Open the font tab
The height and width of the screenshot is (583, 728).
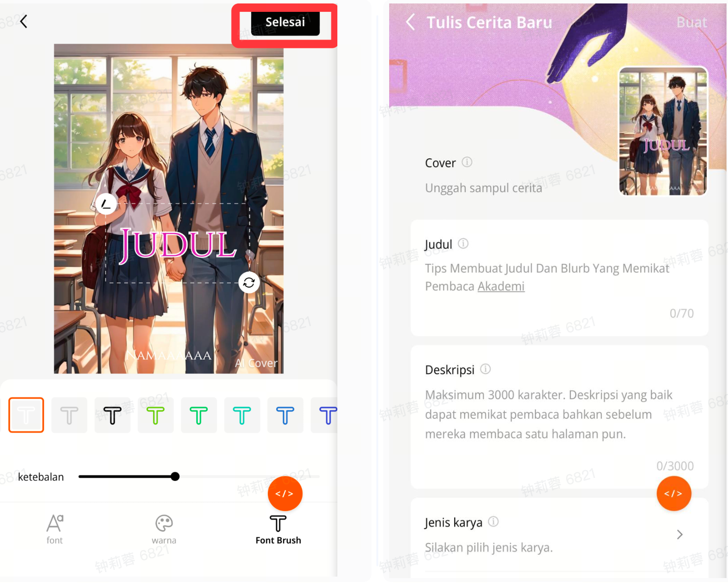[x=55, y=529]
